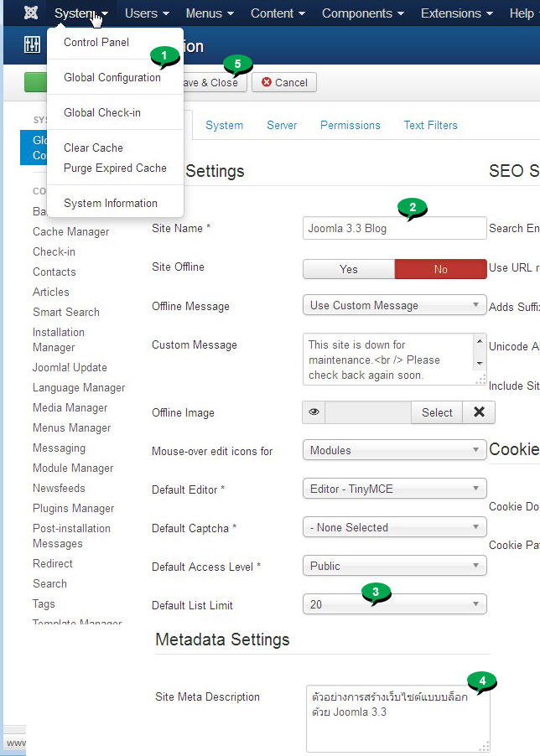
Task: Click the down arrow in Custom Message scrollbar
Action: point(480,364)
